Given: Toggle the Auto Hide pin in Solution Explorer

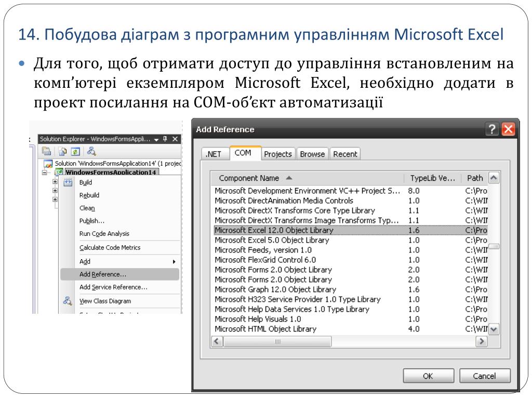Looking at the screenshot, I should click(x=165, y=139).
